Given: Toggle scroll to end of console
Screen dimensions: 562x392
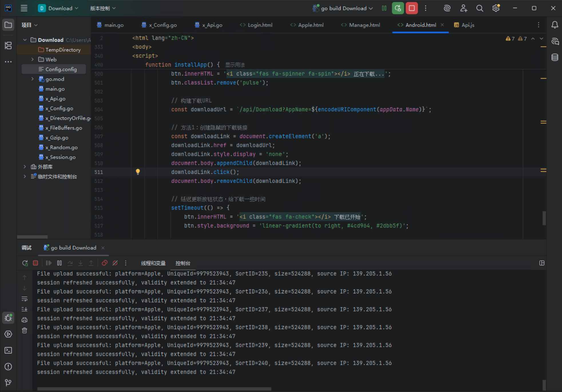Looking at the screenshot, I should click(25, 309).
